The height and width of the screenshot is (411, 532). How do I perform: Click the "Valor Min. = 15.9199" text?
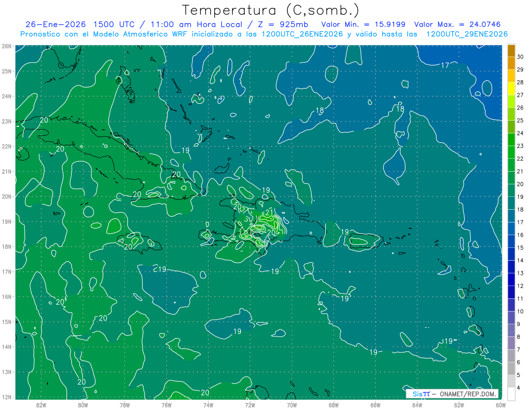[x=364, y=24]
